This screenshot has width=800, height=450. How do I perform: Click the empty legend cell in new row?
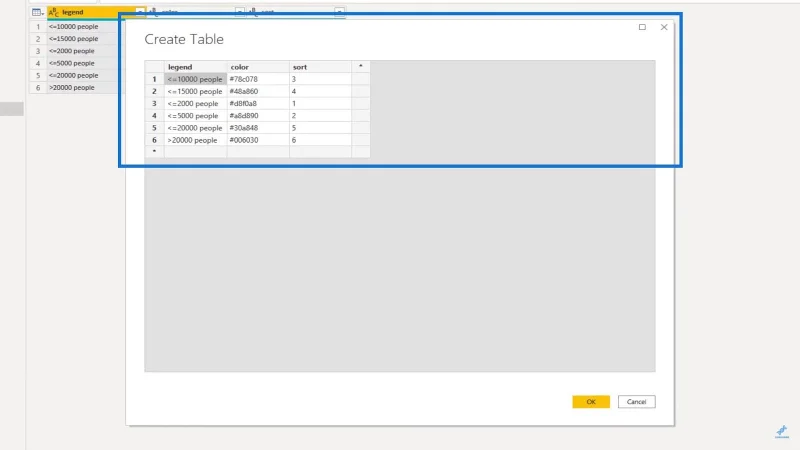(195, 152)
